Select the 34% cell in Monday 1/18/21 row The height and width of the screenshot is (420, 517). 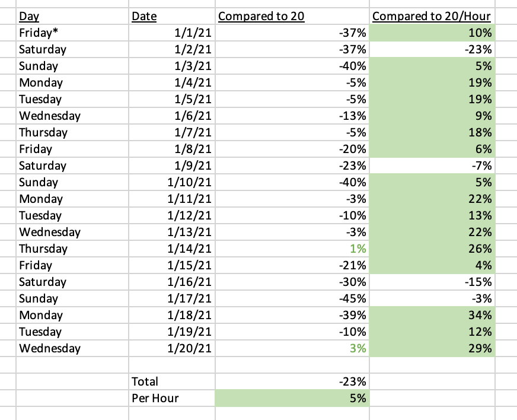coord(432,315)
